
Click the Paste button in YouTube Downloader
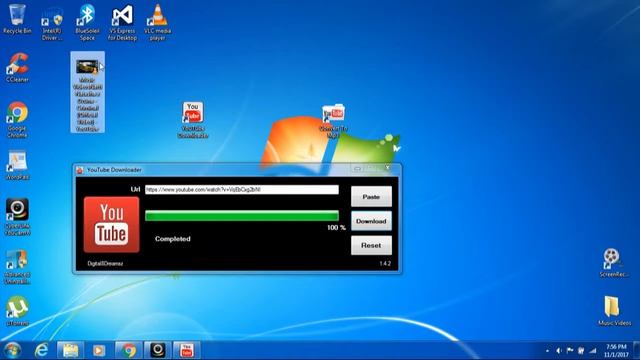371,197
